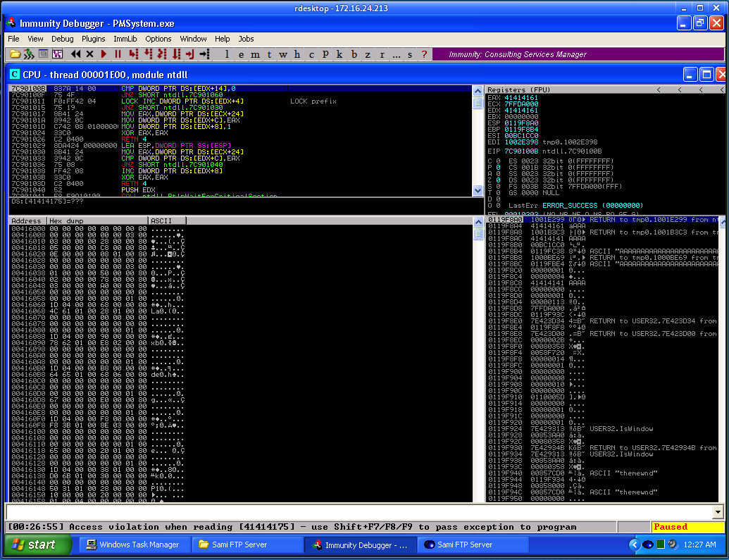Viewport: 729px width, 560px height.
Task: Show memory map with m icon
Action: point(255,54)
